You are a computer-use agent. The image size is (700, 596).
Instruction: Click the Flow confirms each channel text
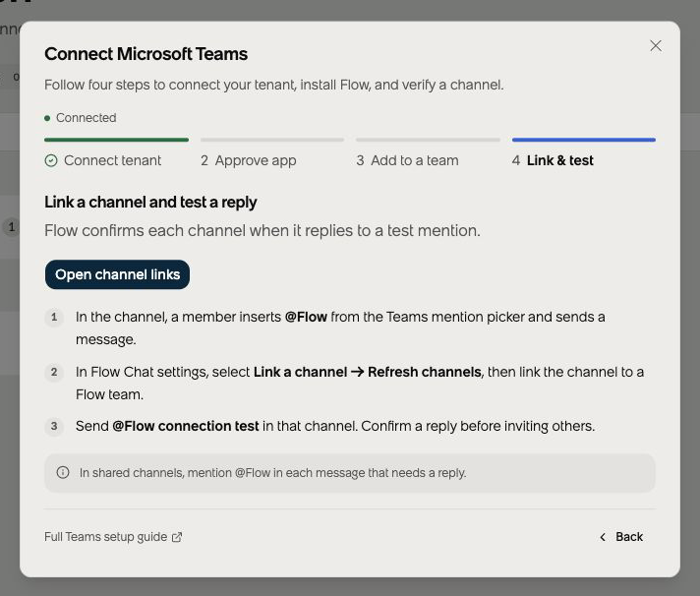coord(262,231)
